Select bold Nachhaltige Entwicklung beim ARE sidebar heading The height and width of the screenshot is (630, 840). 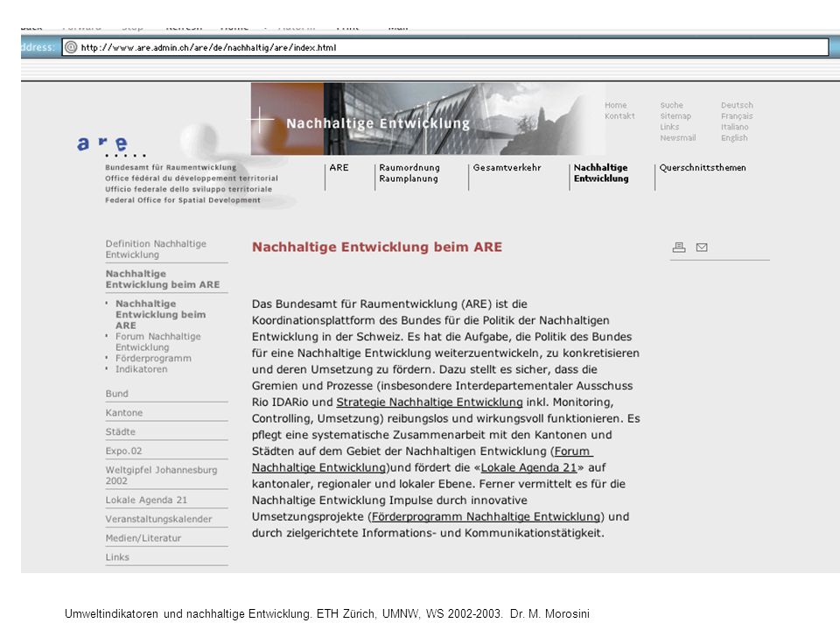coord(163,279)
